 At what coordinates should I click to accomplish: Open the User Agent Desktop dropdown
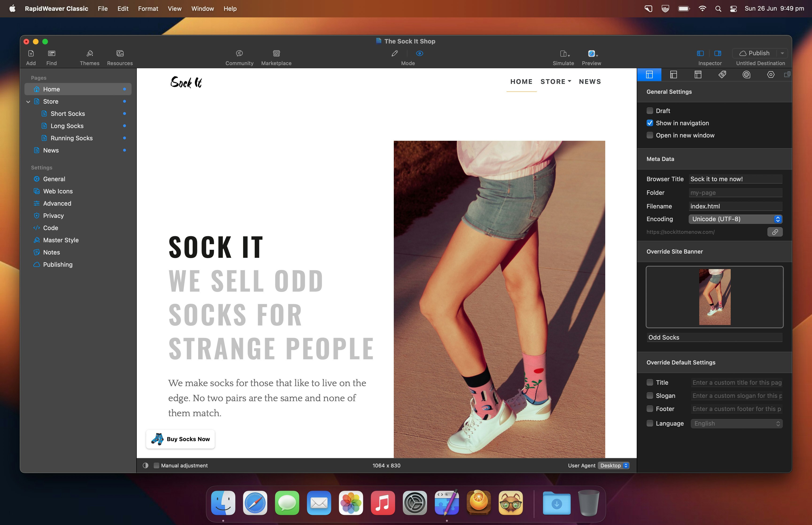[x=614, y=465]
